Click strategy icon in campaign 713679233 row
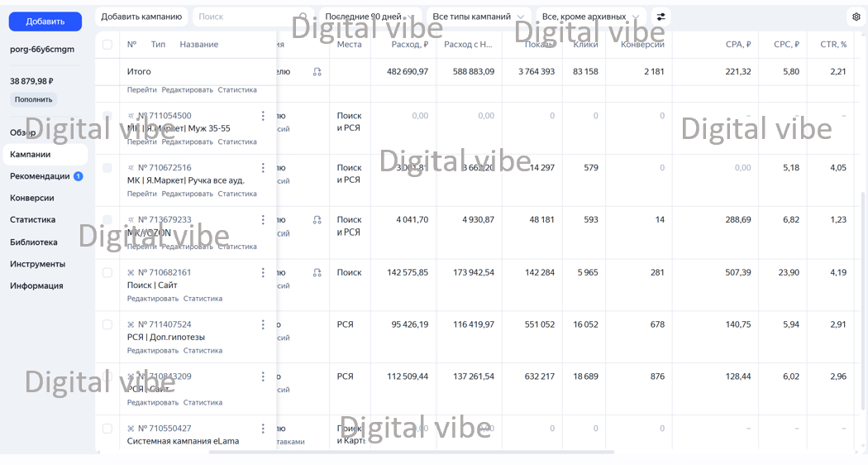 point(317,220)
